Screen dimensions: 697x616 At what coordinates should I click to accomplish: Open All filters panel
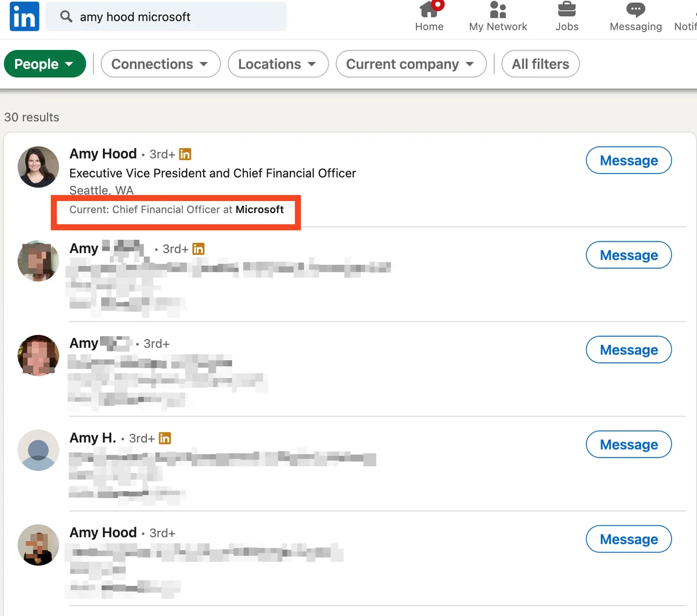540,64
